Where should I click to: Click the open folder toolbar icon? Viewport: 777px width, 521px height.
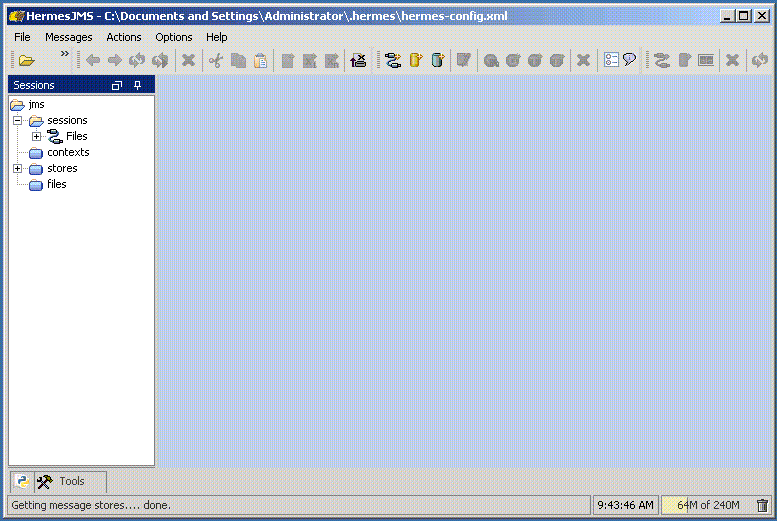pyautogui.click(x=26, y=61)
